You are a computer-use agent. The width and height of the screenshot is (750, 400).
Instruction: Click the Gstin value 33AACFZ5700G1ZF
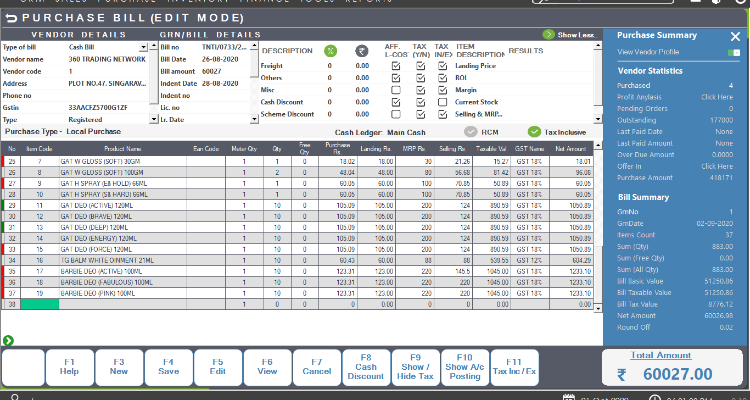click(98, 108)
